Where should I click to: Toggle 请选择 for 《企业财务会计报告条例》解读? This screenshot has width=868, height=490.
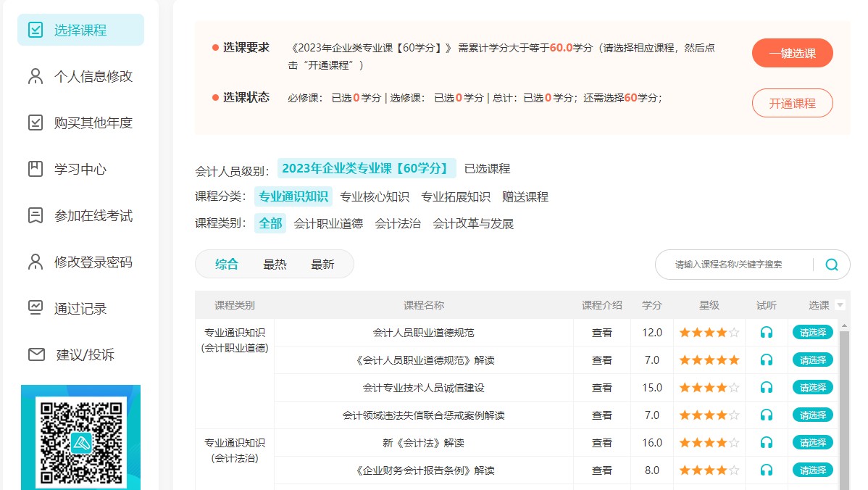(812, 470)
